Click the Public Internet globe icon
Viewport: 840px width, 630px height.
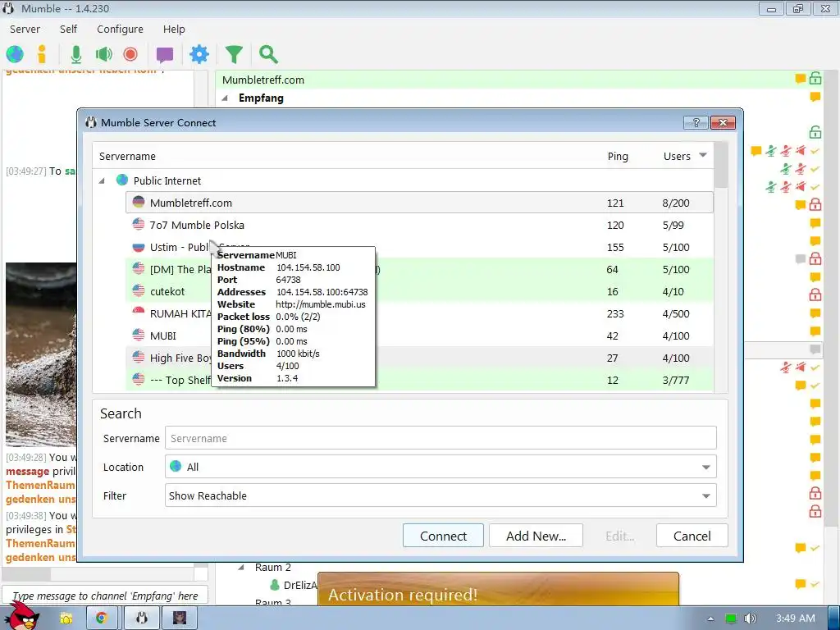coord(122,180)
